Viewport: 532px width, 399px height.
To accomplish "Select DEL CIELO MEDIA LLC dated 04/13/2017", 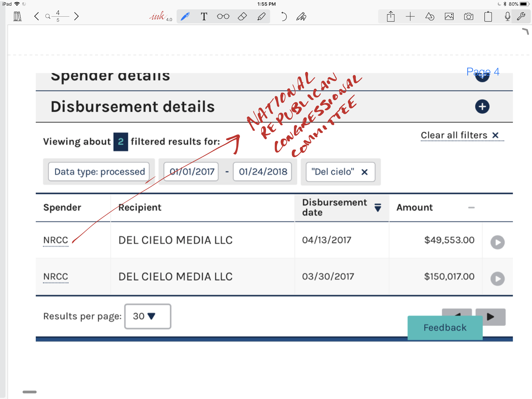I will pos(176,240).
